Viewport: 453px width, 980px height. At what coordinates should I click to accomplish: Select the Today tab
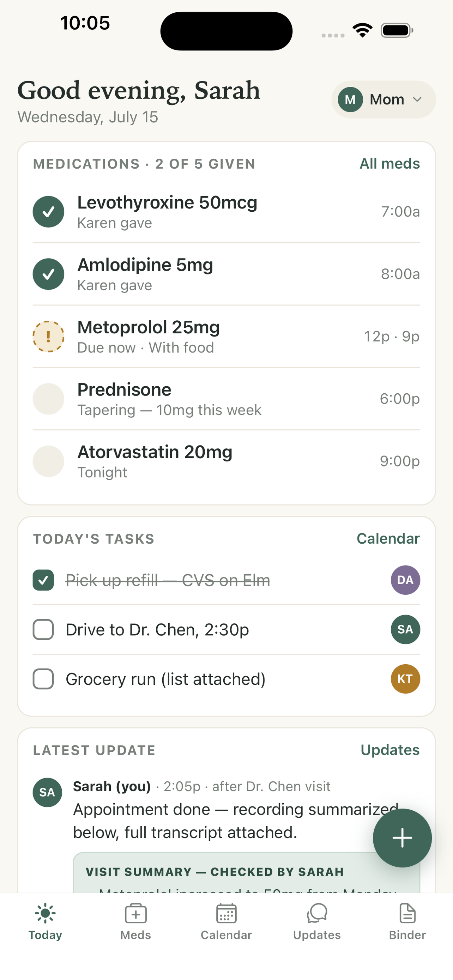coord(45,921)
